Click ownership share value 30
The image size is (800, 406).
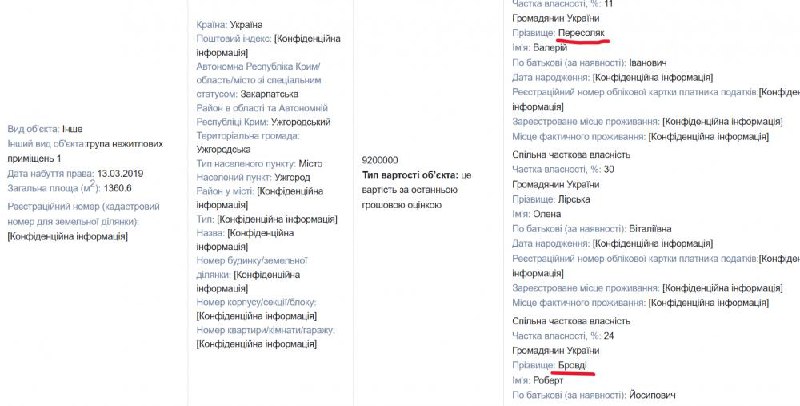point(608,169)
